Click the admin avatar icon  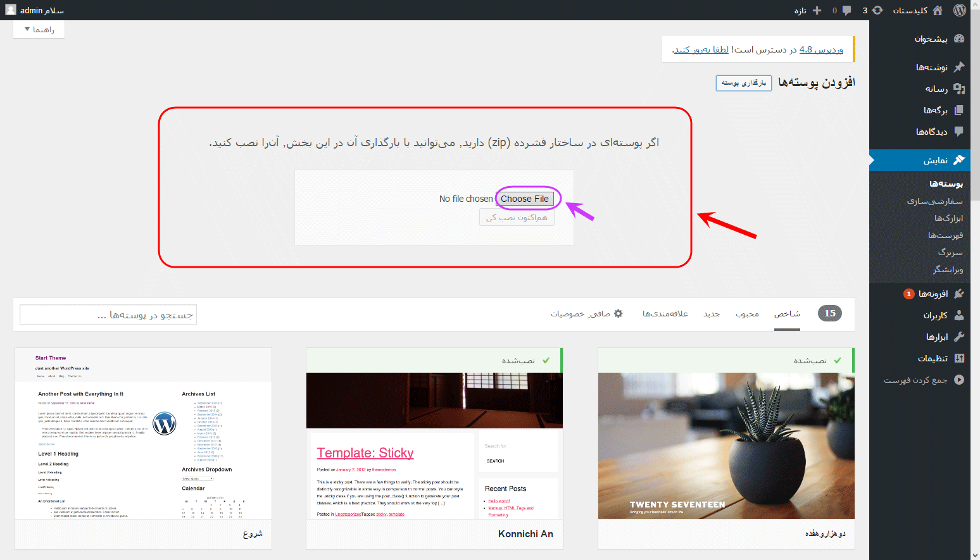[11, 10]
